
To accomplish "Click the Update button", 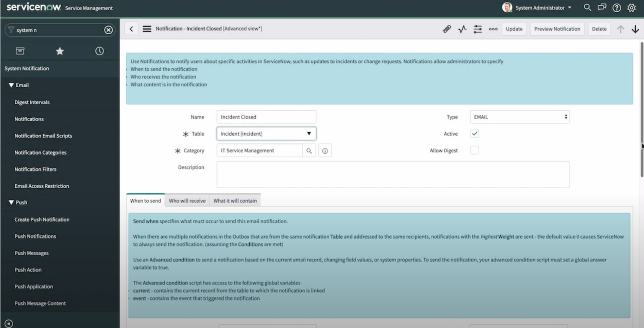I will pyautogui.click(x=514, y=29).
